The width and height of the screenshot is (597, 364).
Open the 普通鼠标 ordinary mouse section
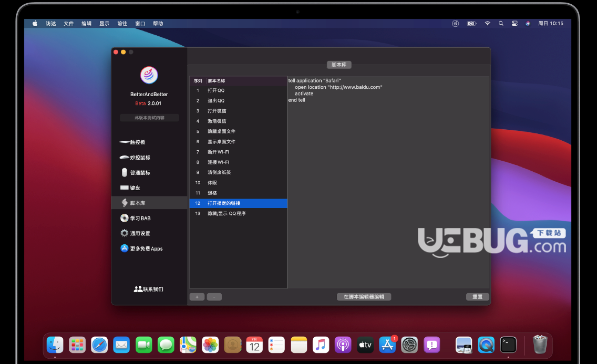point(136,172)
